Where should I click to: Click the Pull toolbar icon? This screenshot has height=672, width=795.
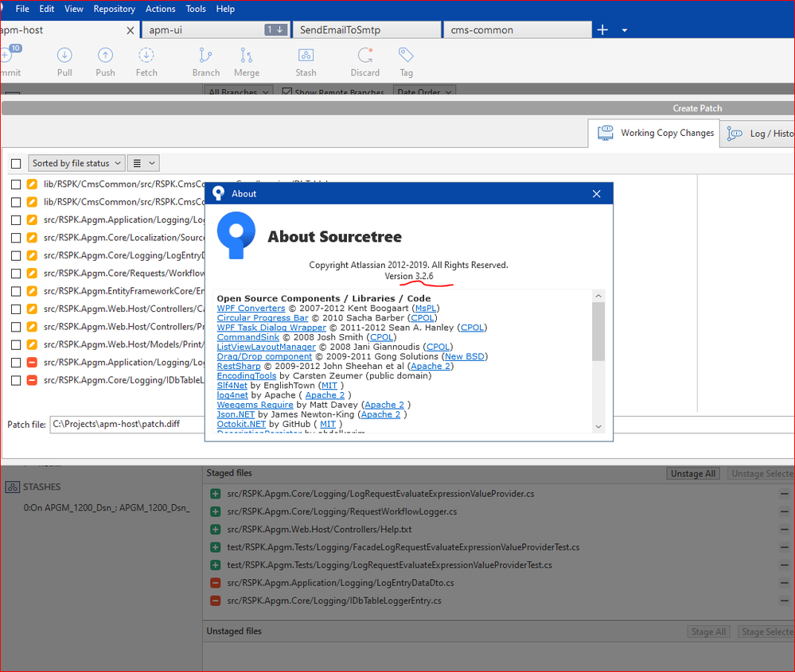pos(64,55)
